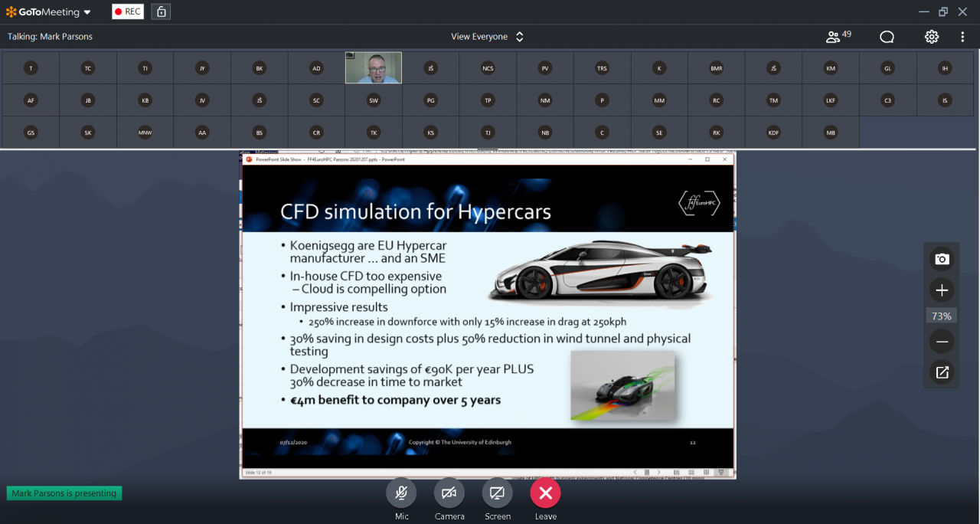Select participant tile KM
Viewport: 980px width, 524px height.
pyautogui.click(x=831, y=68)
